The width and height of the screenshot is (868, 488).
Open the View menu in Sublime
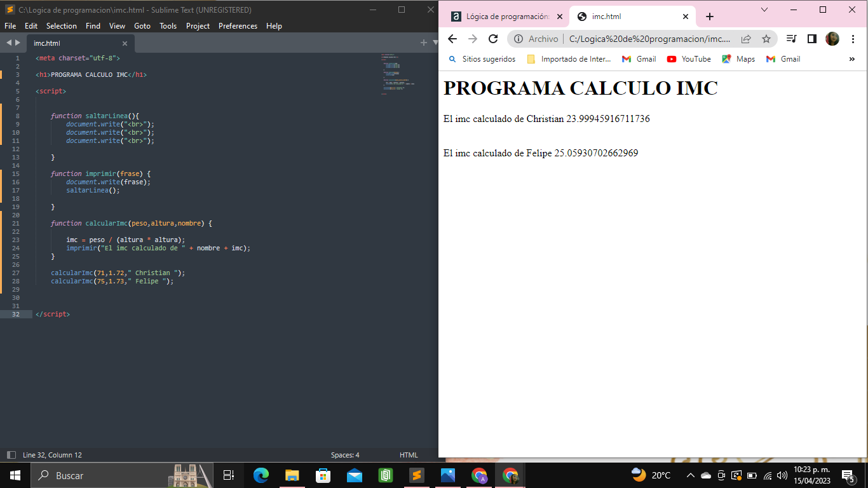pos(117,26)
